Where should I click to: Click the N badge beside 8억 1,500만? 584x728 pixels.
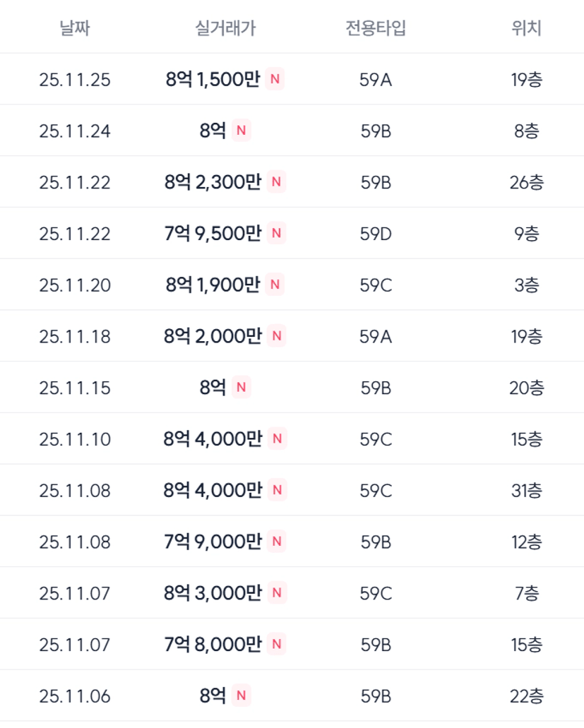pyautogui.click(x=275, y=80)
